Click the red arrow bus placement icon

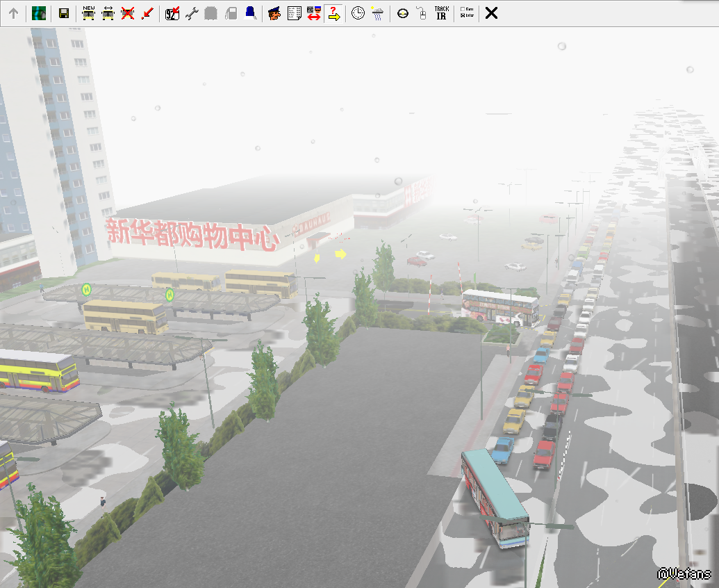(x=147, y=13)
